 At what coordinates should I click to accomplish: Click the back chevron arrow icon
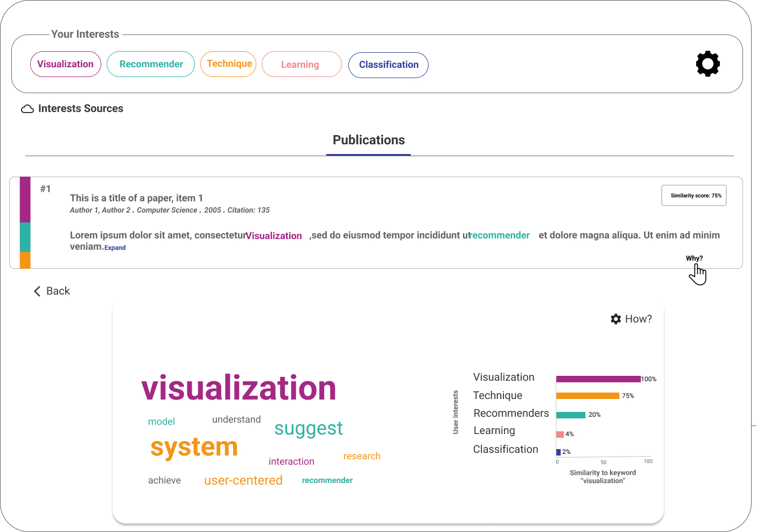click(37, 291)
